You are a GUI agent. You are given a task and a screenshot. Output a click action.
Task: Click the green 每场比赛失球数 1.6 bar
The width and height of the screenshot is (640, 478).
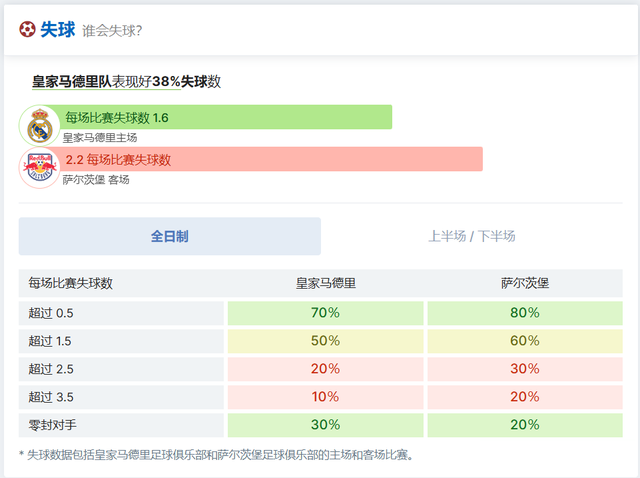coord(226,117)
